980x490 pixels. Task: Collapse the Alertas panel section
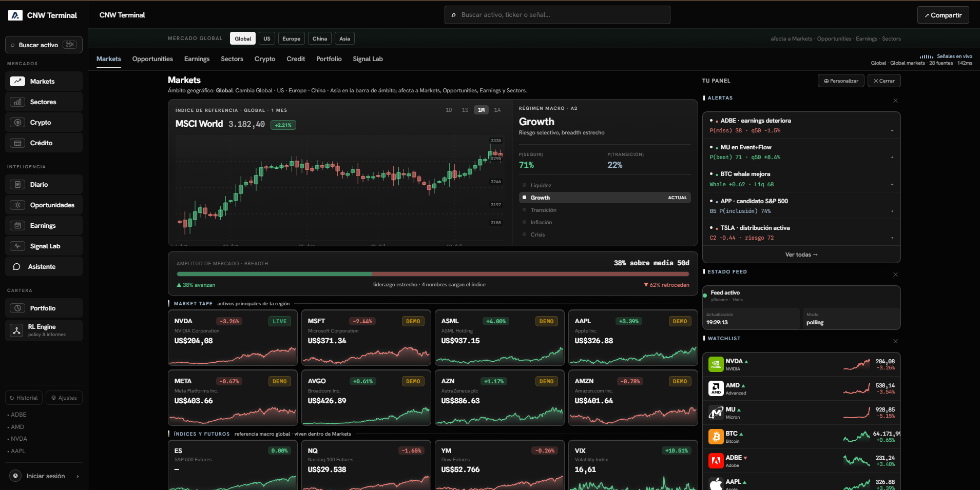895,101
